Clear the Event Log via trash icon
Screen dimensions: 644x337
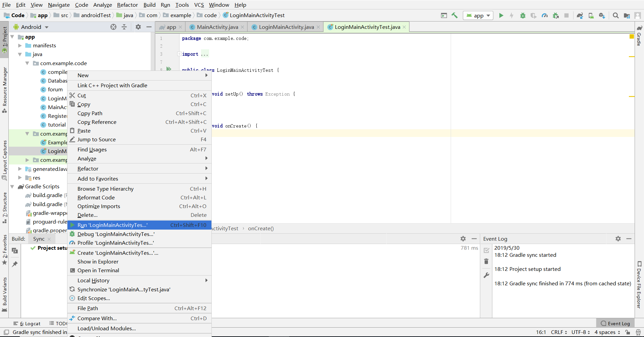pos(486,261)
